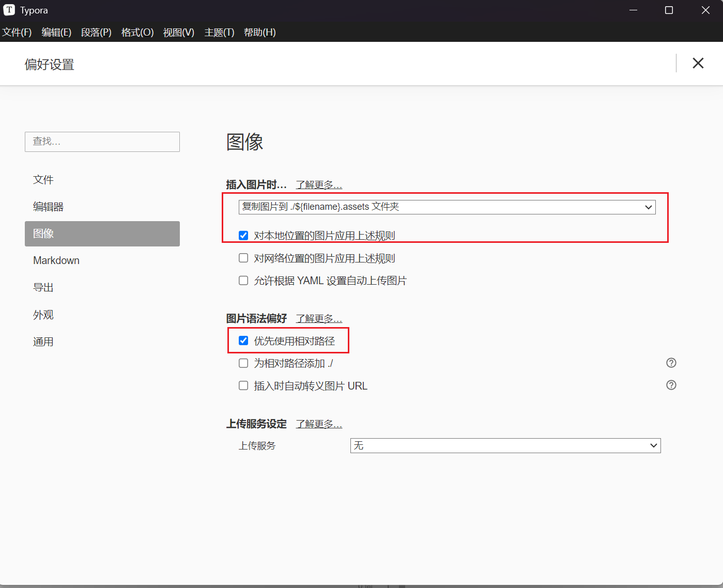Select the highlighted 图像 category

coord(102,234)
